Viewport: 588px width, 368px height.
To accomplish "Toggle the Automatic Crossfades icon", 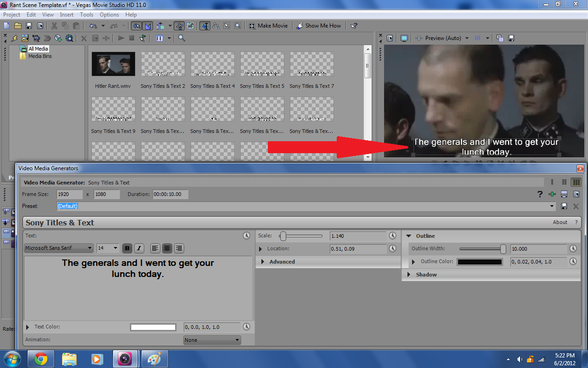I will click(x=147, y=26).
